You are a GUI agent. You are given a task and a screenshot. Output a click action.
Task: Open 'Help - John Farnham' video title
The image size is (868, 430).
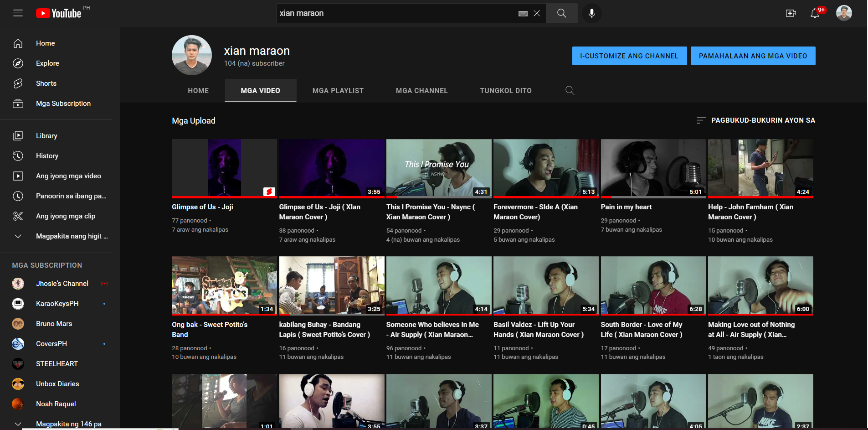[751, 212]
